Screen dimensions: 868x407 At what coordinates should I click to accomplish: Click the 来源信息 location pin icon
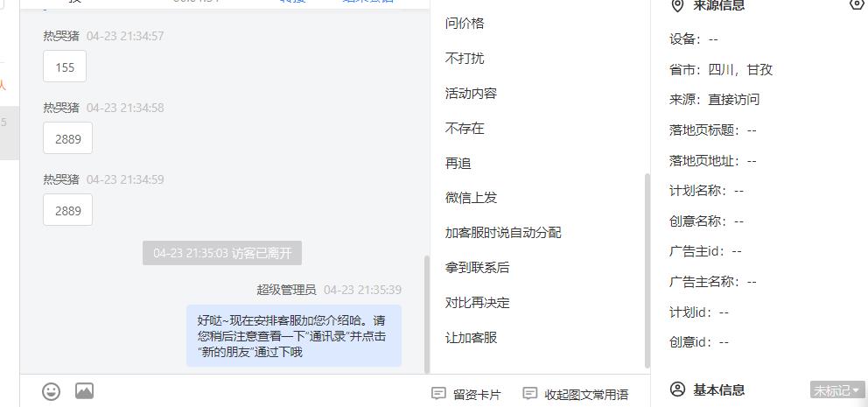677,5
